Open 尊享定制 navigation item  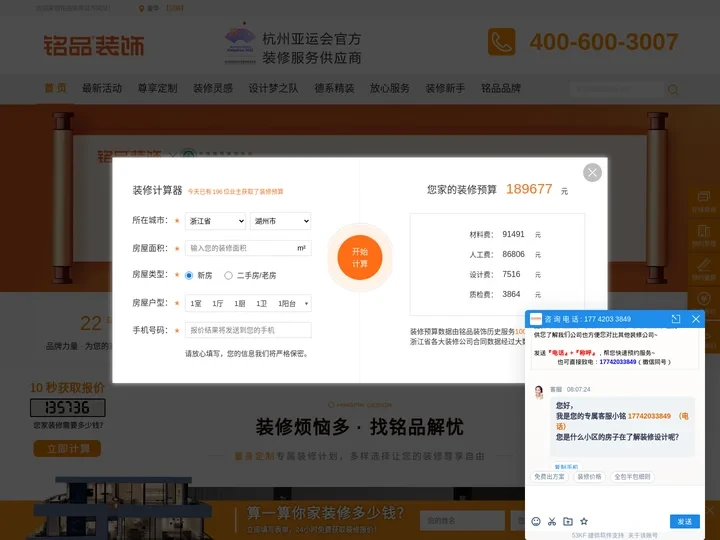pos(158,88)
